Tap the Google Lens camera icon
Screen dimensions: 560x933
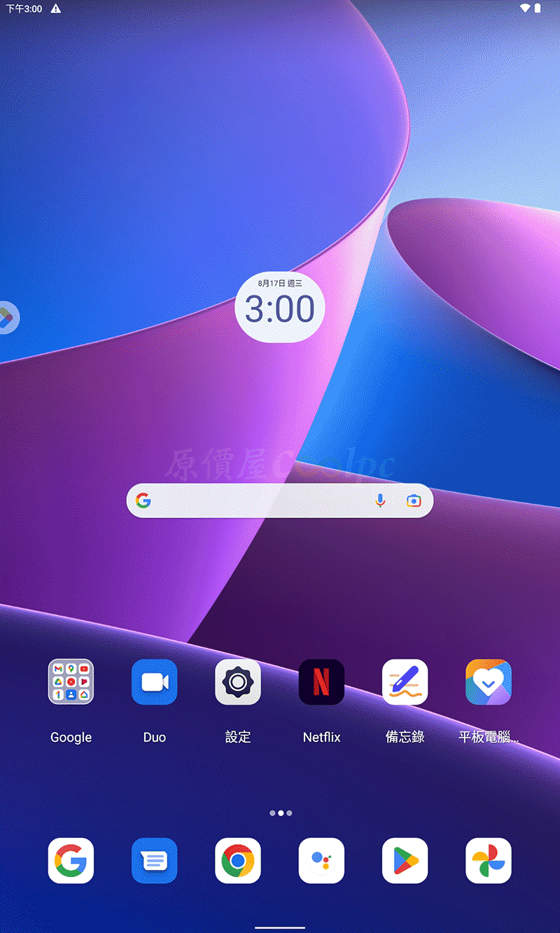point(414,500)
